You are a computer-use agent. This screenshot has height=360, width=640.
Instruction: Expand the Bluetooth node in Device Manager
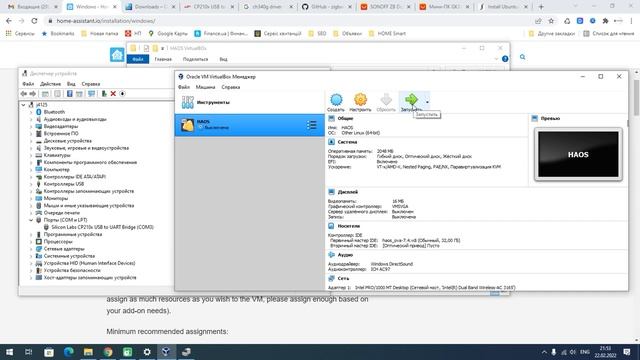31,112
